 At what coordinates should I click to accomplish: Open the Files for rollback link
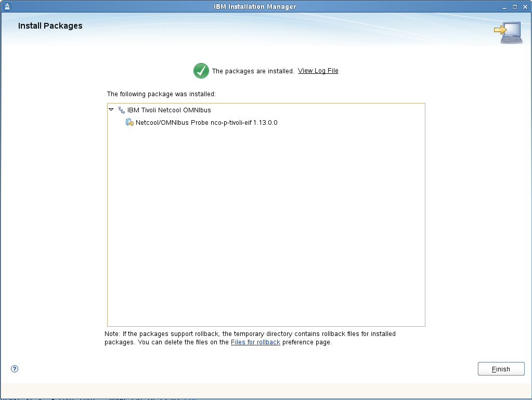pos(255,342)
